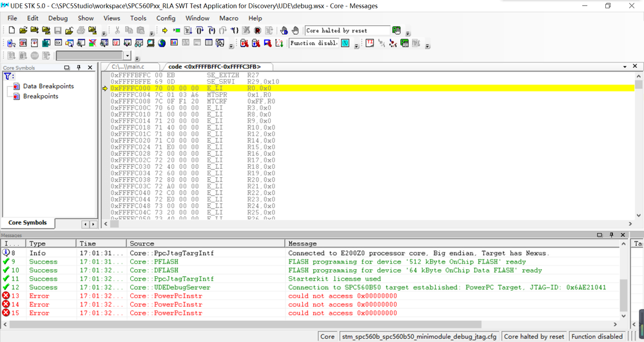This screenshot has width=644, height=342.
Task: Click the Message column header
Action: click(453, 243)
